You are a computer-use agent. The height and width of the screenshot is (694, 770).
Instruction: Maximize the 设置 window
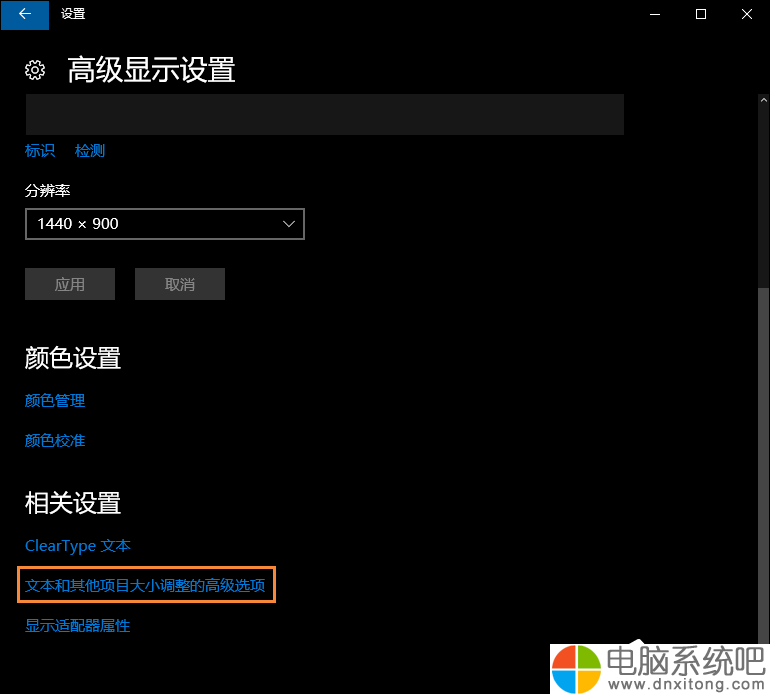tap(701, 14)
